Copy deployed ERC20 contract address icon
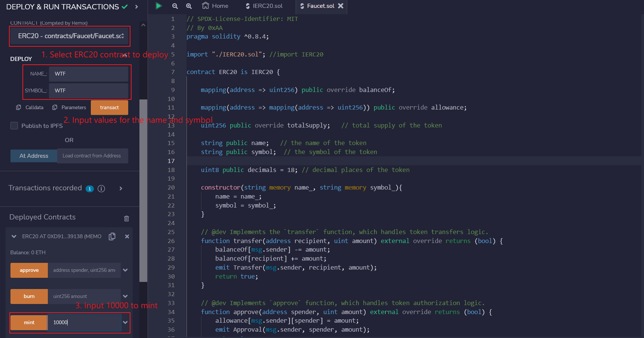 (112, 236)
